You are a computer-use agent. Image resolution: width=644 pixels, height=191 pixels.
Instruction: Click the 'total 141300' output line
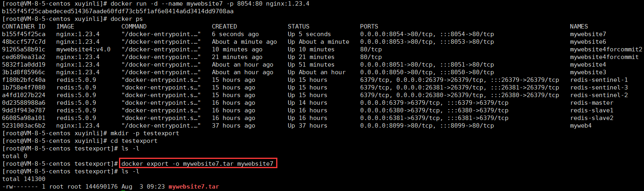pyautogui.click(x=24, y=179)
